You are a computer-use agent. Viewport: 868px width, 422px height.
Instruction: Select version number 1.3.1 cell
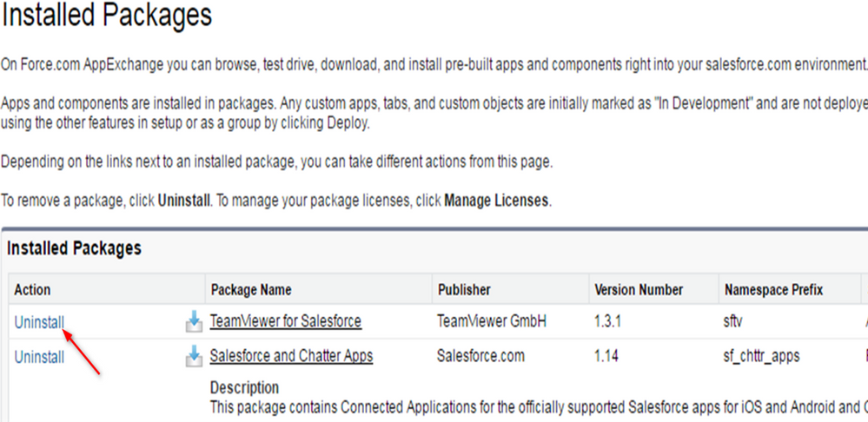tap(607, 320)
